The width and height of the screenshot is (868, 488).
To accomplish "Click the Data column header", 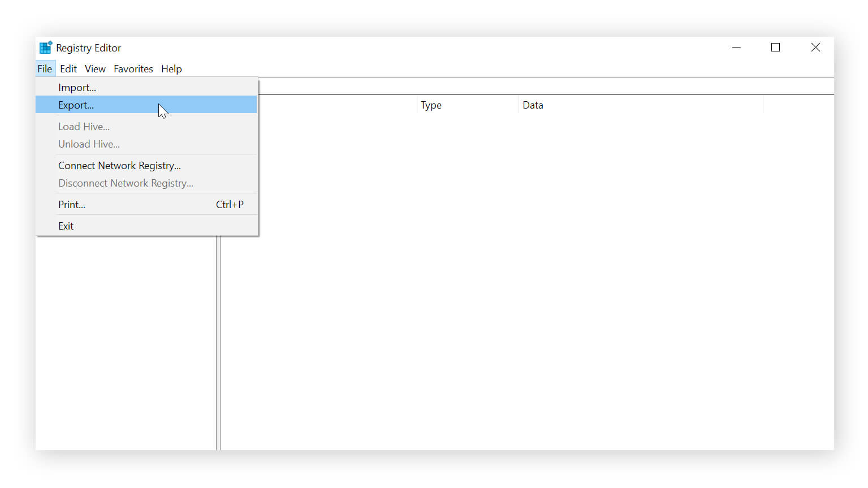I will click(x=641, y=105).
